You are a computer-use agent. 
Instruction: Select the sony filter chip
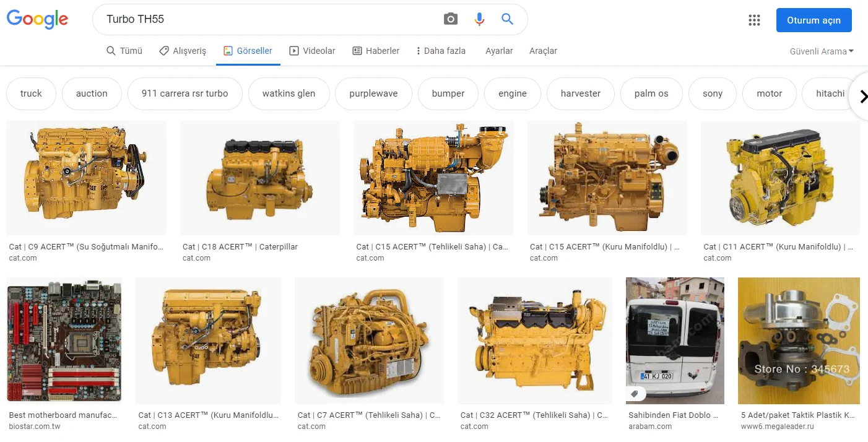(x=713, y=93)
